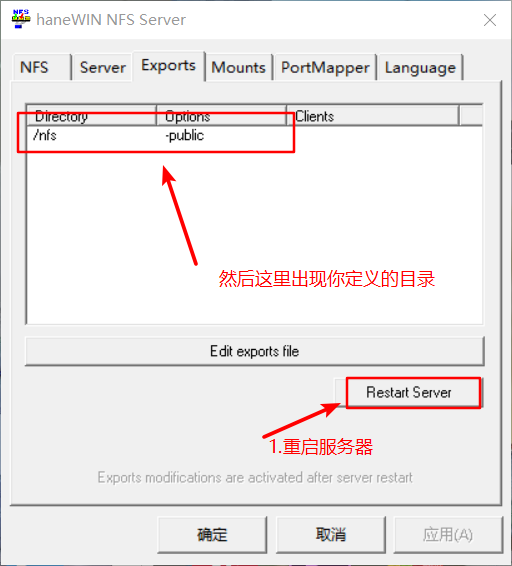Viewport: 512px width, 566px height.
Task: Click the Directory column header
Action: pyautogui.click(x=92, y=116)
